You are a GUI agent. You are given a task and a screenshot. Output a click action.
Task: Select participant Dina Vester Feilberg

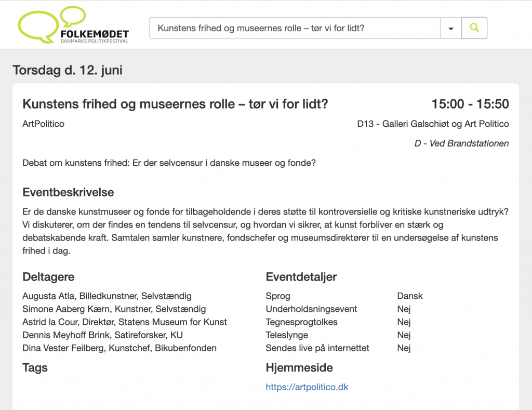tap(119, 348)
